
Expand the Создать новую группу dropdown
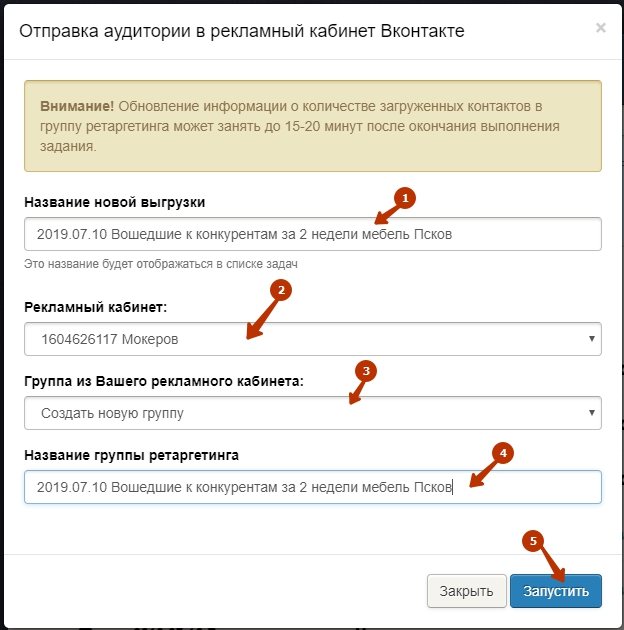[x=312, y=412]
